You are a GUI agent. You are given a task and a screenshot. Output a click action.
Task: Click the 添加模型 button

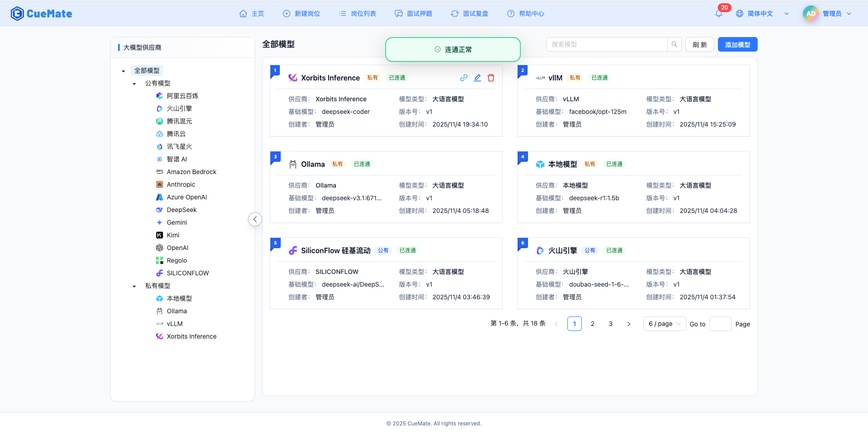(737, 44)
